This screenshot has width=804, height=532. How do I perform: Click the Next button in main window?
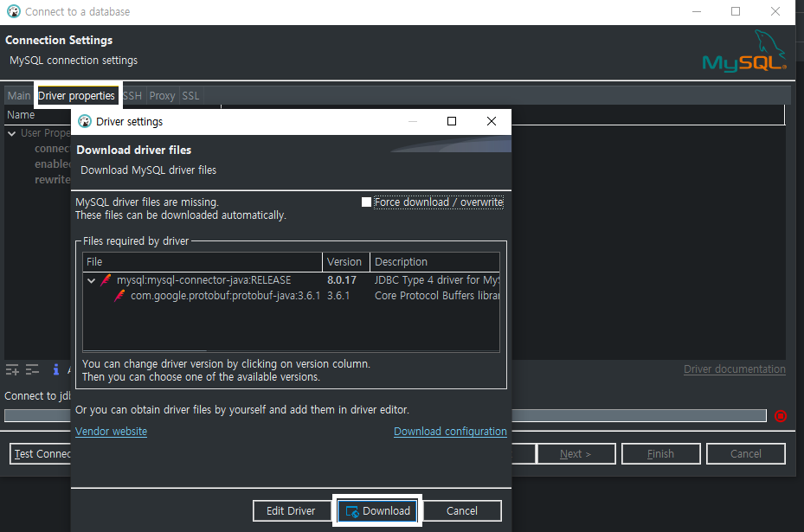[576, 453]
